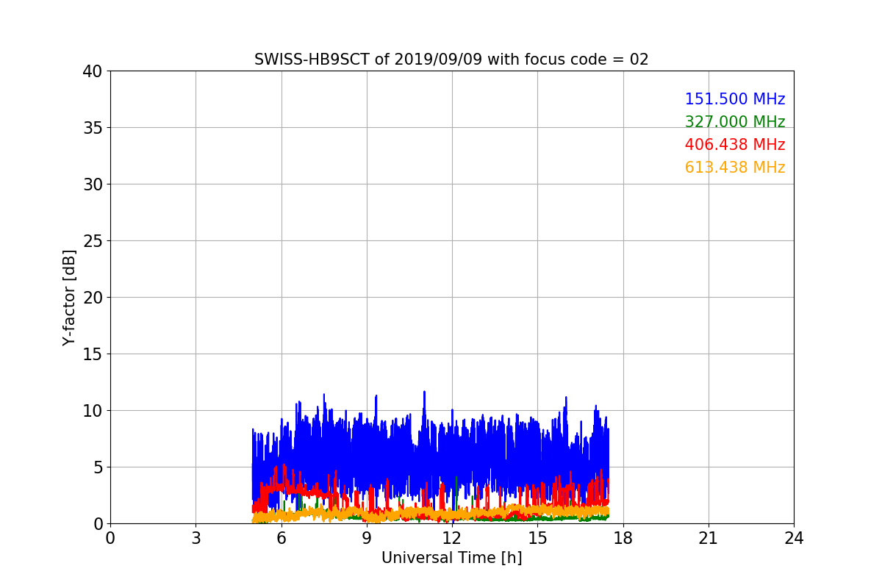Click the x-axis tick label 12

pyautogui.click(x=451, y=538)
